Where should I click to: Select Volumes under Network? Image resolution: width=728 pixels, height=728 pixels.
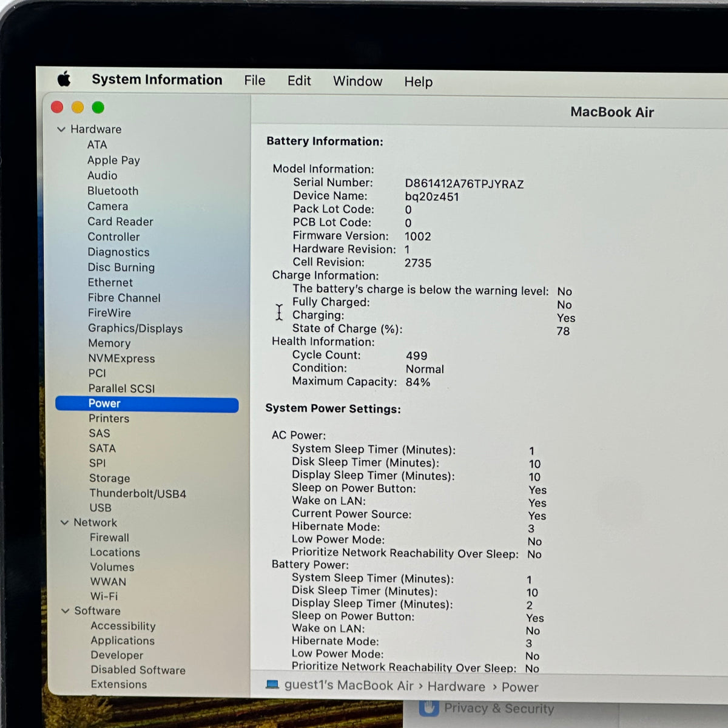[x=112, y=567]
